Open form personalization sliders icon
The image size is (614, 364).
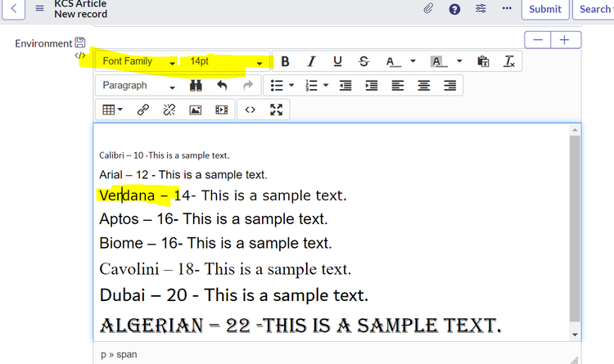coord(481,8)
